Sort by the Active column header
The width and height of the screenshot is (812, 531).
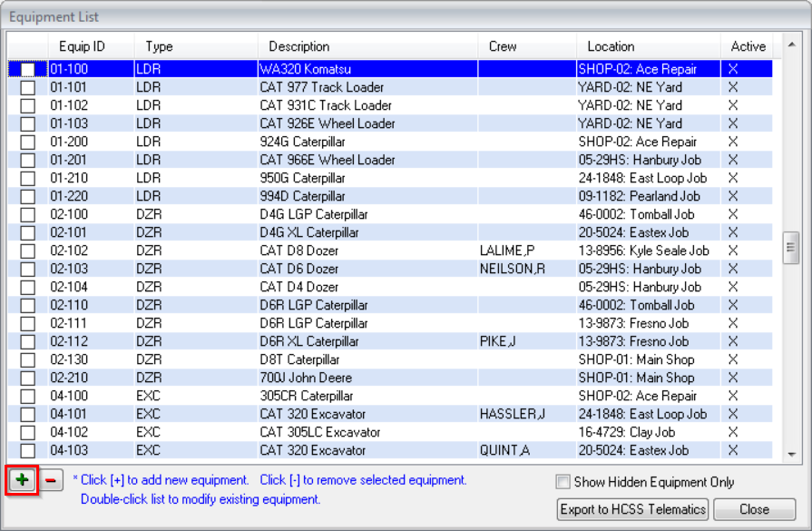coord(748,46)
